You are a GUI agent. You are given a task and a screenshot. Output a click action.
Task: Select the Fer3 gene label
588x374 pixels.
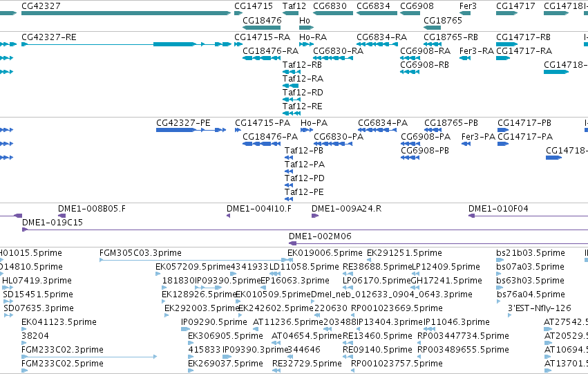[x=468, y=6]
